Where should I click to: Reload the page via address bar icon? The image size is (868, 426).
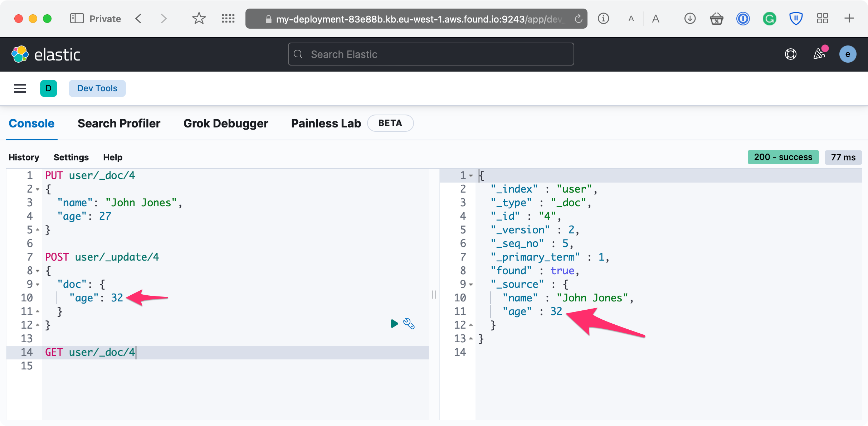[578, 19]
